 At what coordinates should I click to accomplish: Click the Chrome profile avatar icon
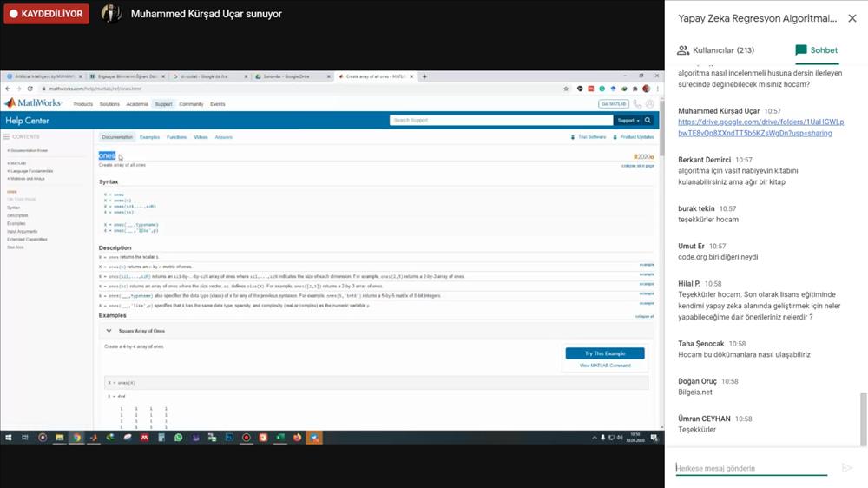646,89
